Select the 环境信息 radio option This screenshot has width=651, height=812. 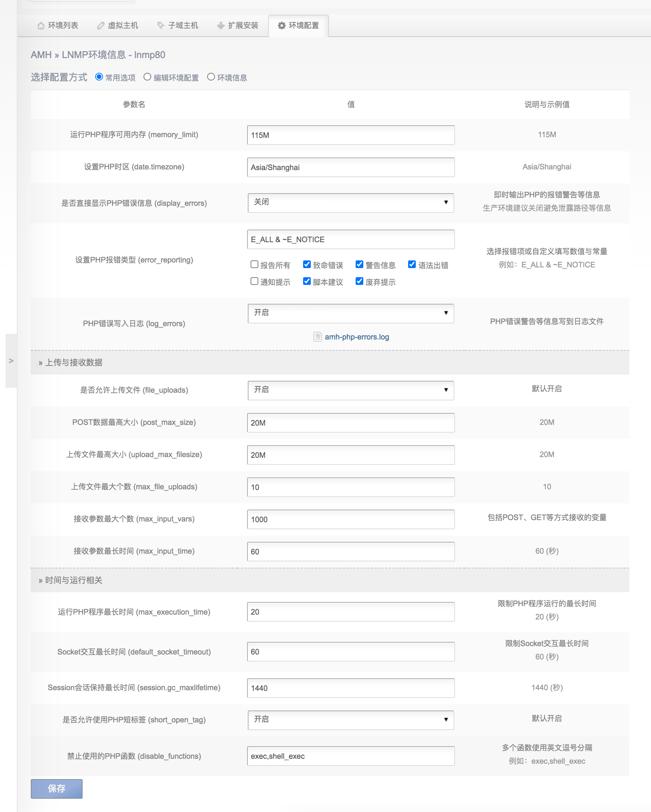click(211, 77)
